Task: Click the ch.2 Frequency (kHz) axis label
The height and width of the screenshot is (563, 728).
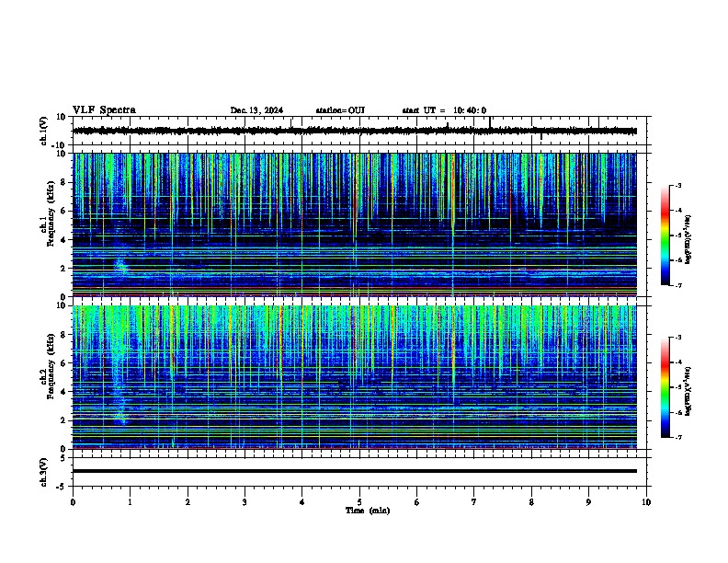Action: [48, 366]
